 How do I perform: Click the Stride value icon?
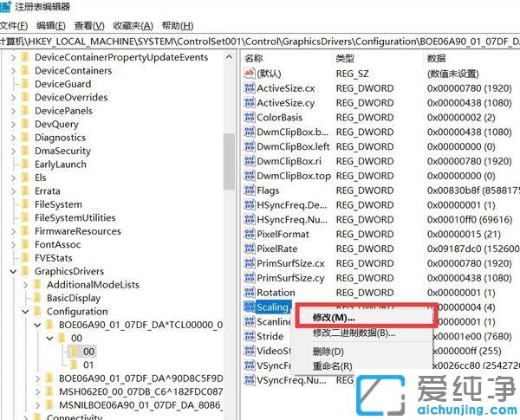[249, 336]
